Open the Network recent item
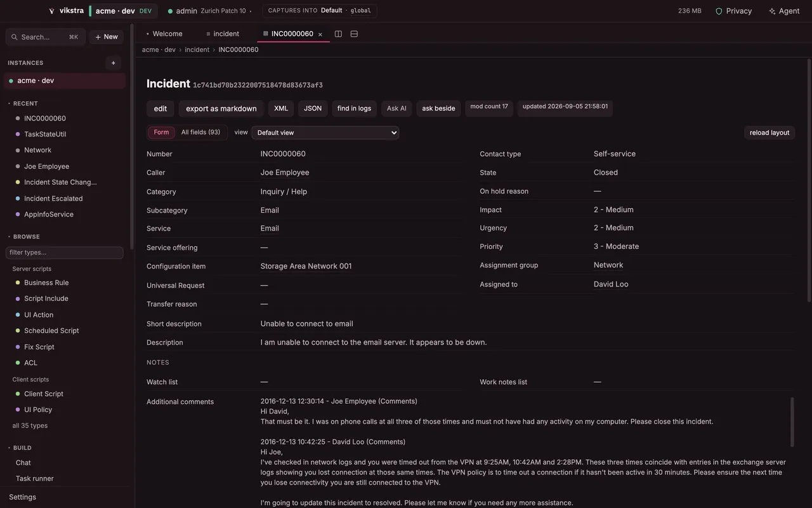Image resolution: width=812 pixels, height=508 pixels. (x=37, y=150)
